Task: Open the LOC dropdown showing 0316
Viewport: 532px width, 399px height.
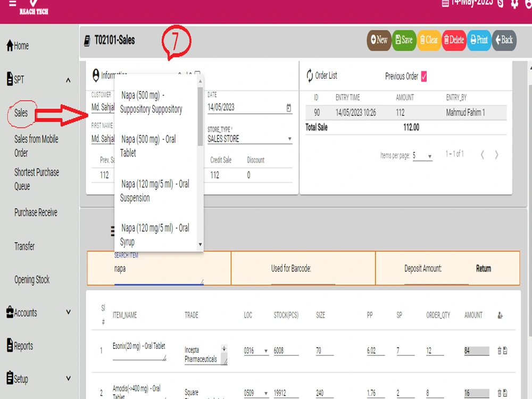Action: pos(256,351)
